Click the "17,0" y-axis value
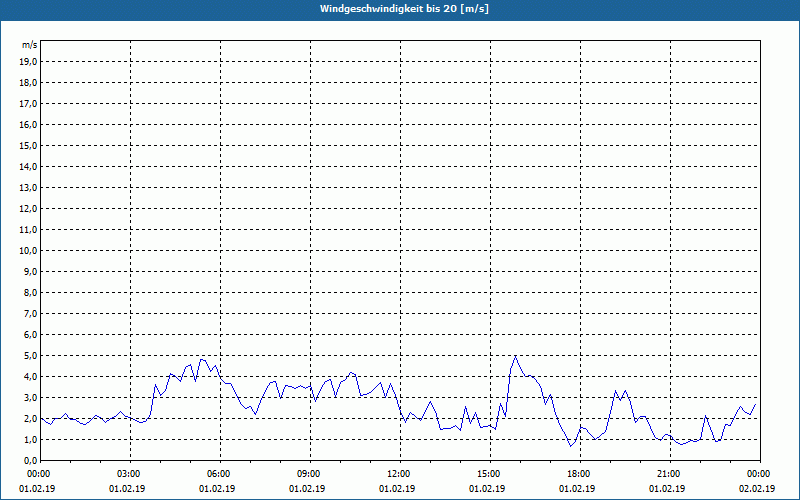Screen dimensions: 800x500 click(x=28, y=104)
